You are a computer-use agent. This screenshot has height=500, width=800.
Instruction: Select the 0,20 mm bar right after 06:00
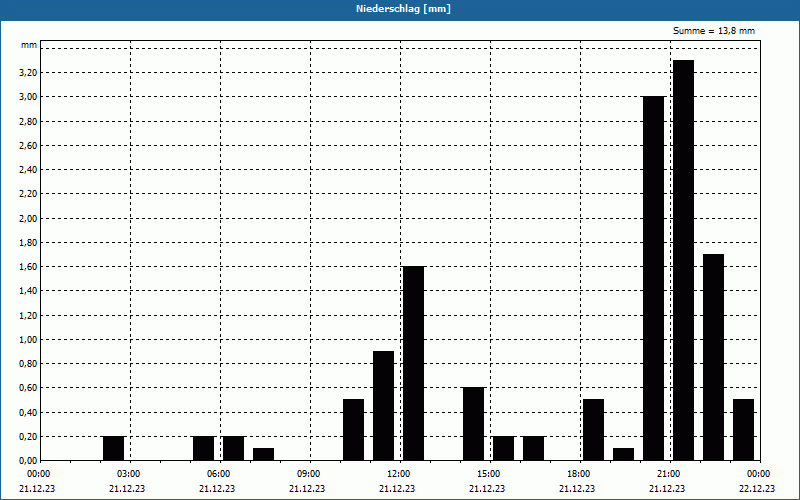tap(234, 448)
